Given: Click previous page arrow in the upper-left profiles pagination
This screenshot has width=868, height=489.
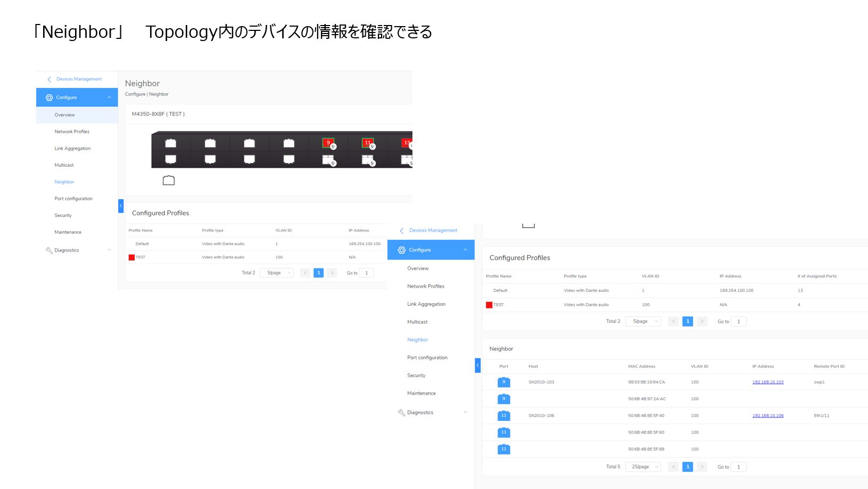Looking at the screenshot, I should click(x=305, y=273).
